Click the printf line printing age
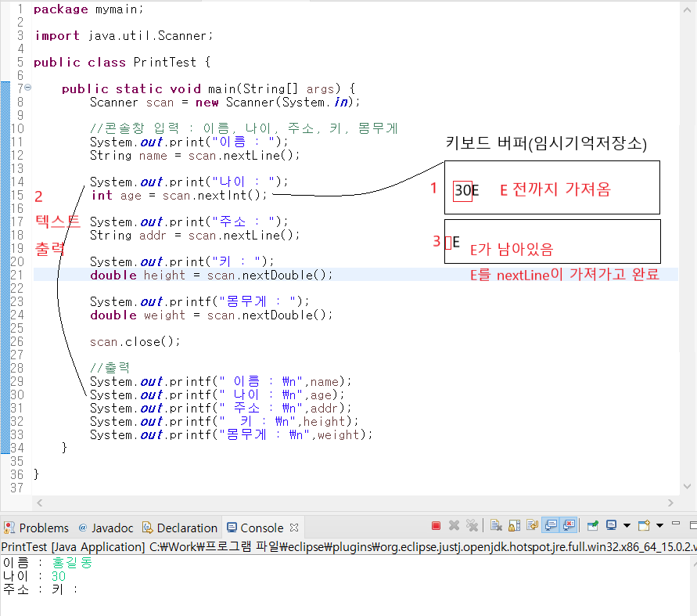697x616 pixels. (217, 395)
